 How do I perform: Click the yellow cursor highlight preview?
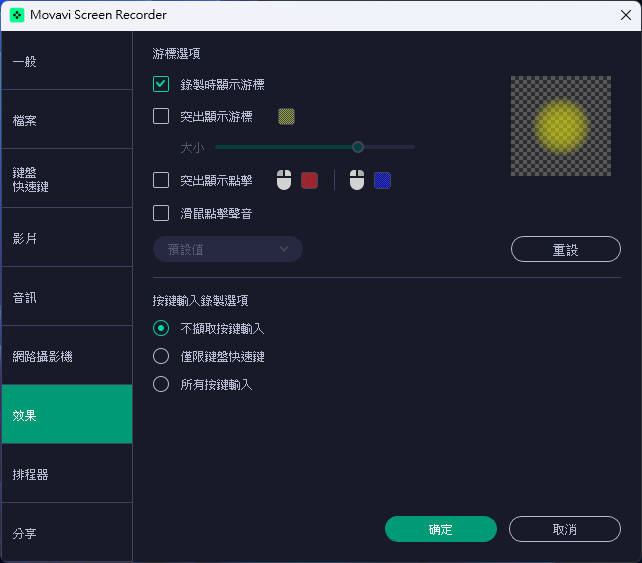click(x=561, y=126)
